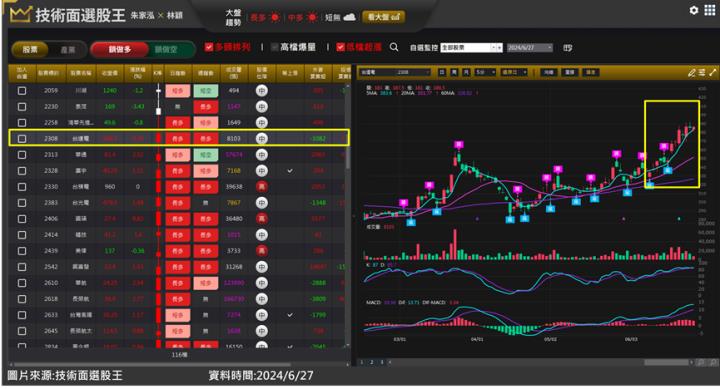Screen dimensions: 720x389
Task: Toggle the 多頭排列 checkbox
Action: [209, 47]
